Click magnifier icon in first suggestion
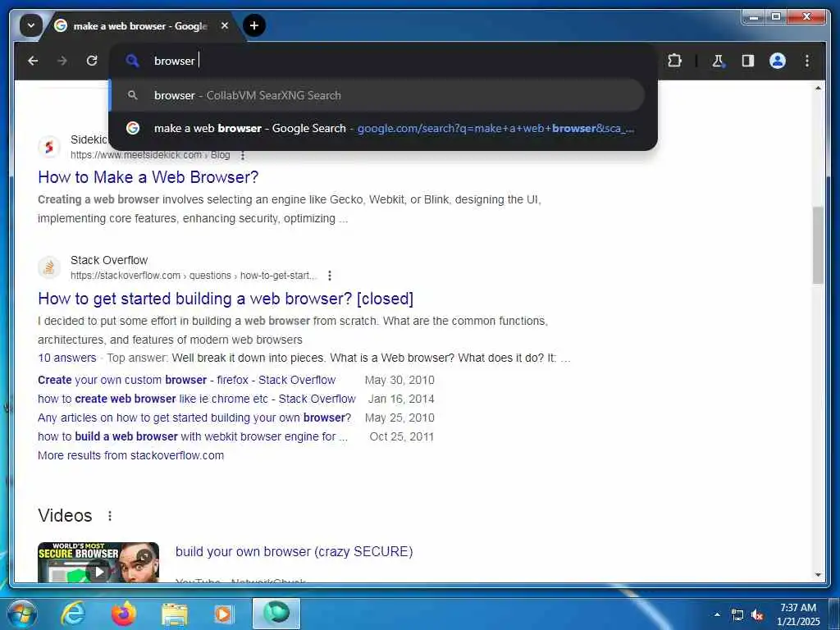Screen dimensions: 840x630 point(132,95)
